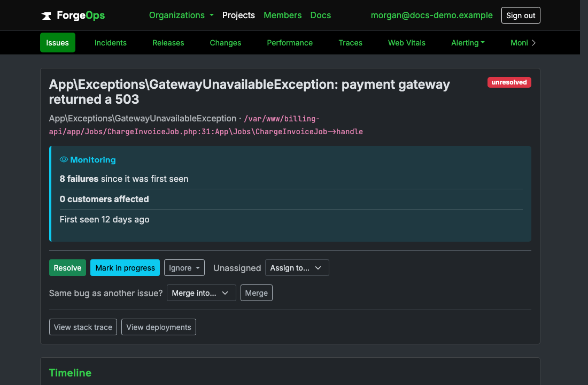Click the unresolved status badge
This screenshot has height=385, width=588.
(509, 82)
